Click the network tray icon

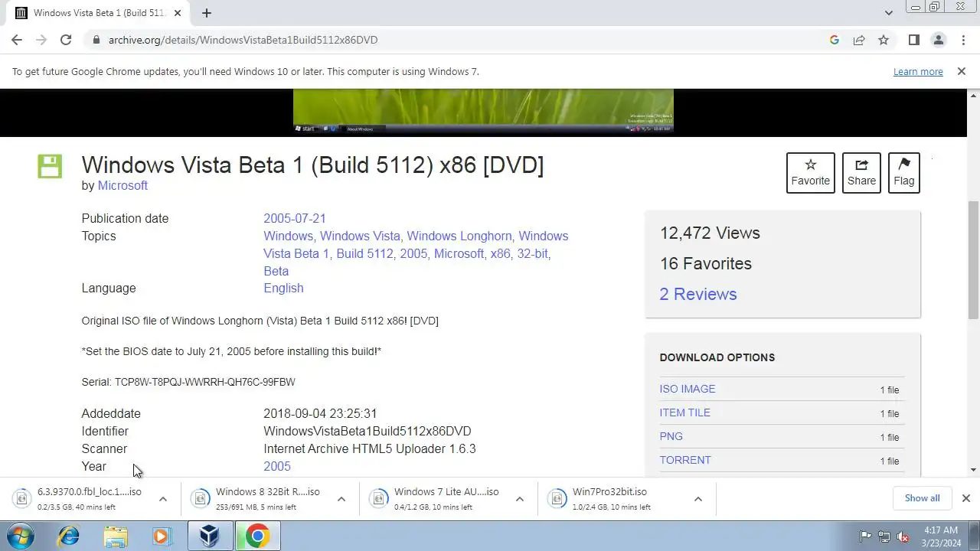click(x=884, y=536)
